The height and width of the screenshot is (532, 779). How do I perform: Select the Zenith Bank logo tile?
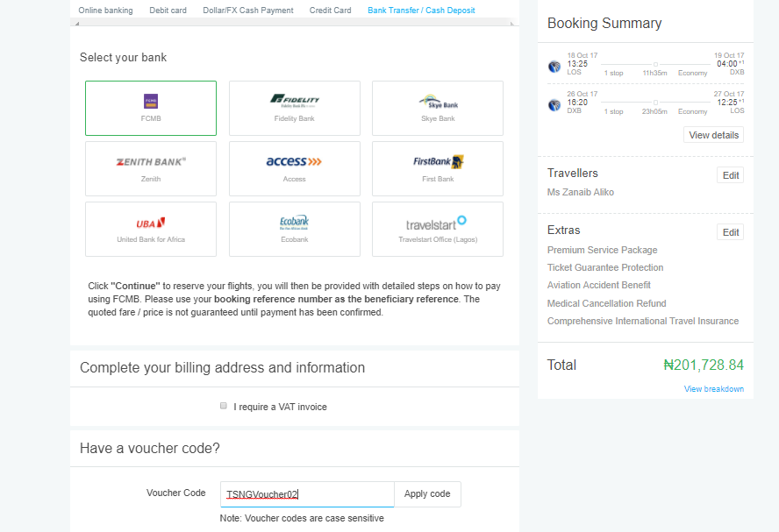pos(151,169)
